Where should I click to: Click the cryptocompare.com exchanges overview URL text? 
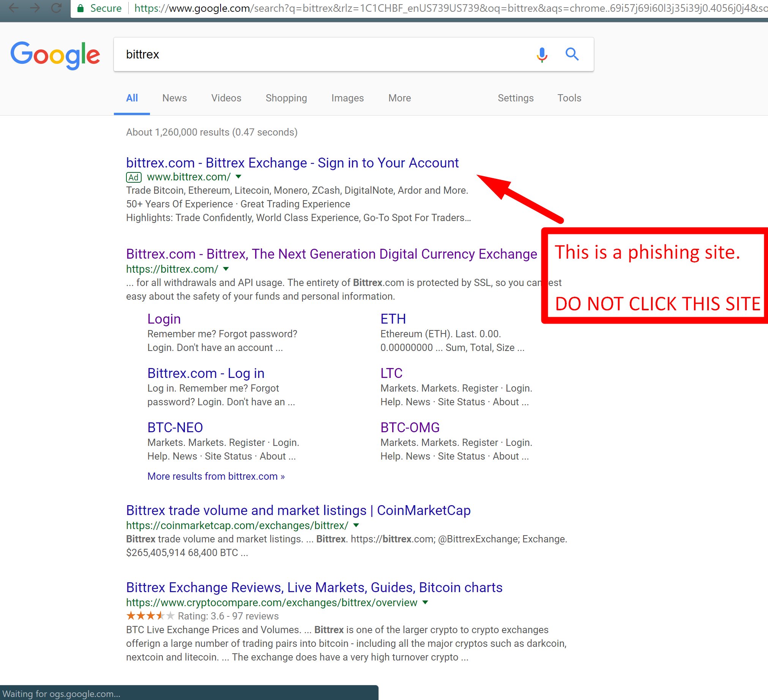click(x=271, y=602)
